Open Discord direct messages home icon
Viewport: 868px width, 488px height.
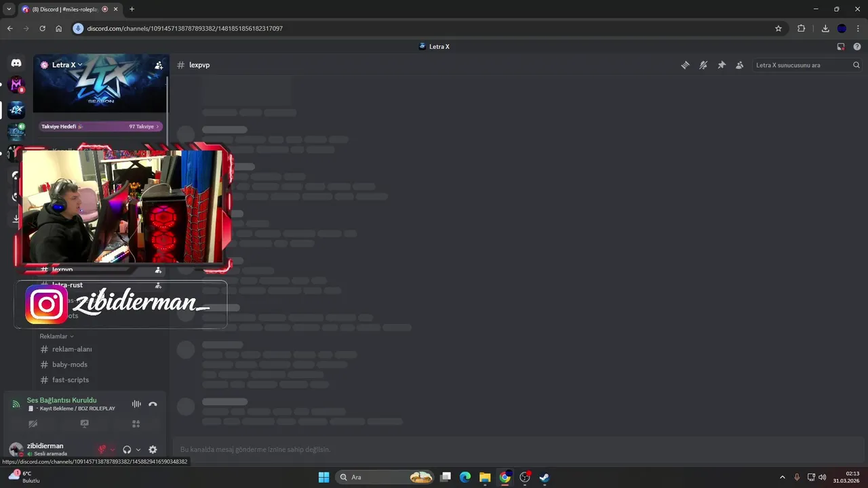pyautogui.click(x=16, y=63)
